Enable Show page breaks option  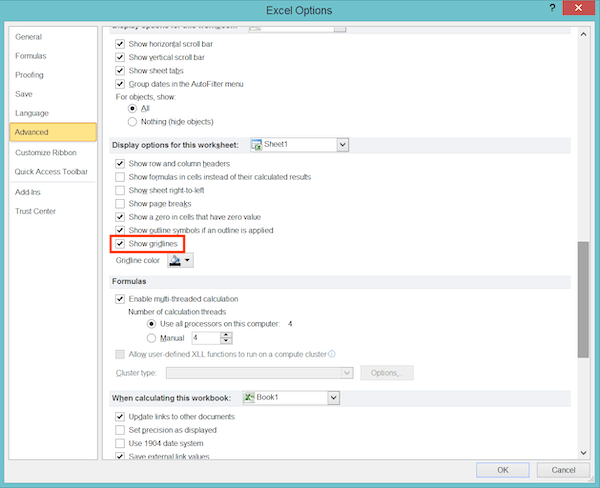pyautogui.click(x=121, y=203)
